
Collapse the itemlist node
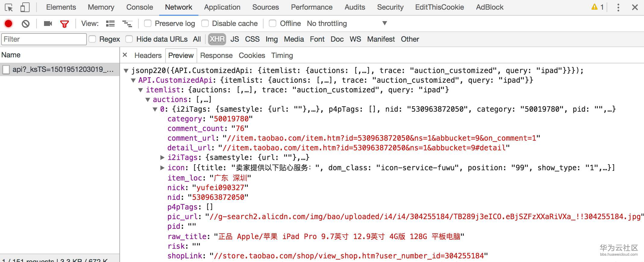tap(140, 90)
